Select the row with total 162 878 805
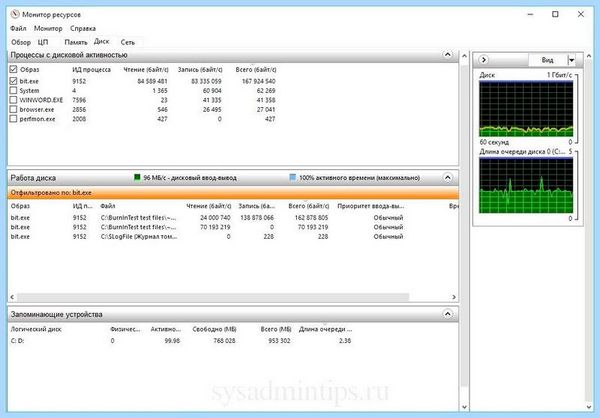The height and width of the screenshot is (418, 600). [x=207, y=217]
